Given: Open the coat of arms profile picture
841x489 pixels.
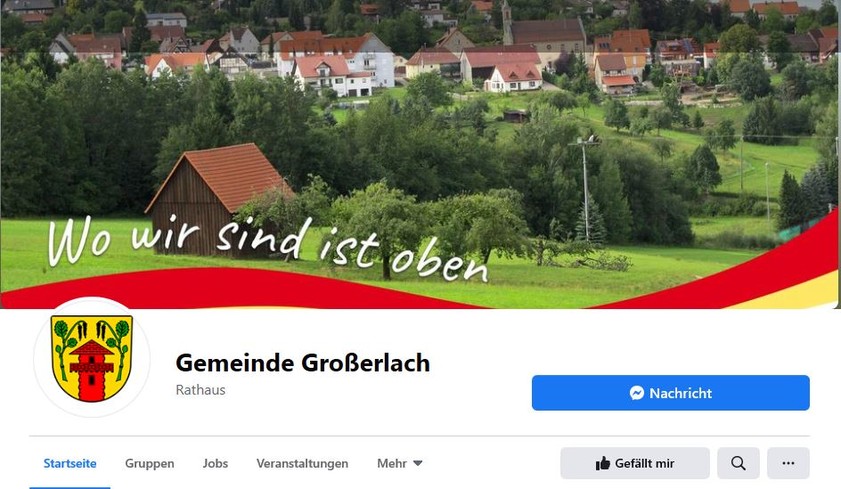Looking at the screenshot, I should tap(92, 358).
